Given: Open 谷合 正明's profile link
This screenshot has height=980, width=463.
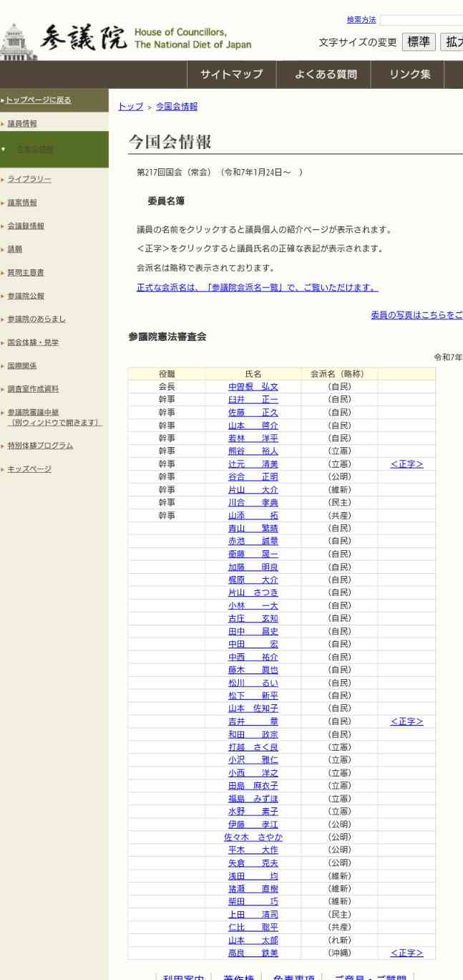Looking at the screenshot, I should point(253,477).
